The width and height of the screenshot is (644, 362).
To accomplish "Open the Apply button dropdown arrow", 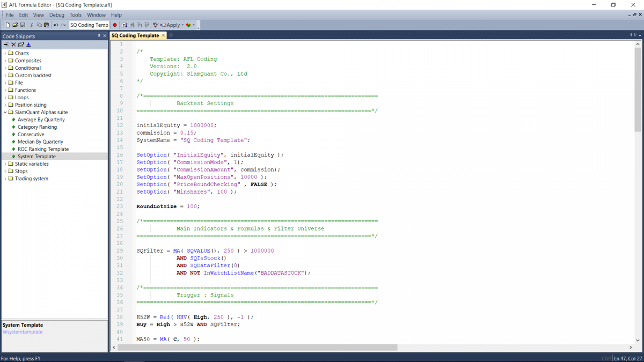I will point(182,25).
